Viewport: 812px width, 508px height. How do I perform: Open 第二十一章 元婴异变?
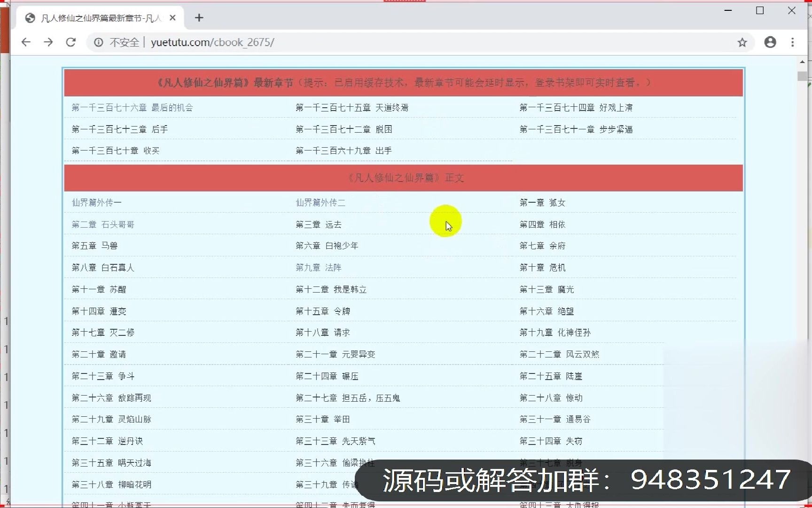[x=336, y=355]
